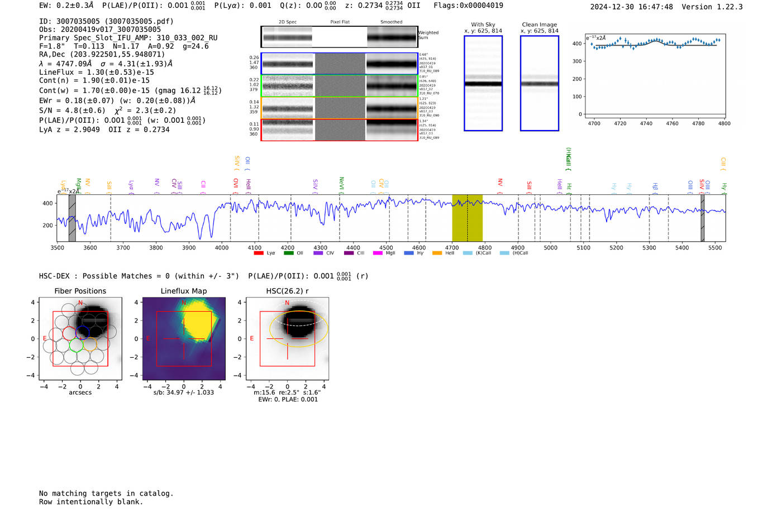Open the Fiber Positions panel
The width and height of the screenshot is (782, 532).
click(80, 339)
